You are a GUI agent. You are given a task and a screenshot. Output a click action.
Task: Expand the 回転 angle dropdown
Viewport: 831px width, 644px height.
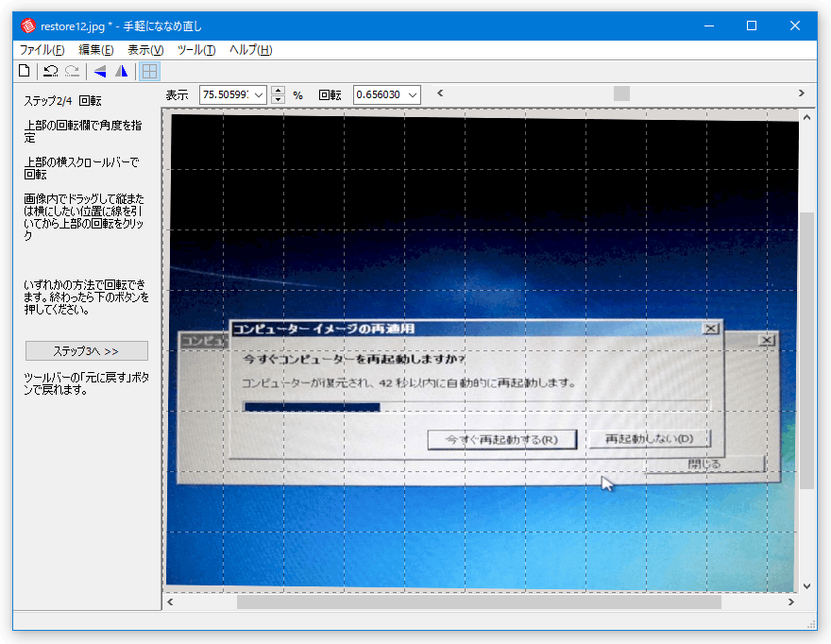tap(413, 94)
